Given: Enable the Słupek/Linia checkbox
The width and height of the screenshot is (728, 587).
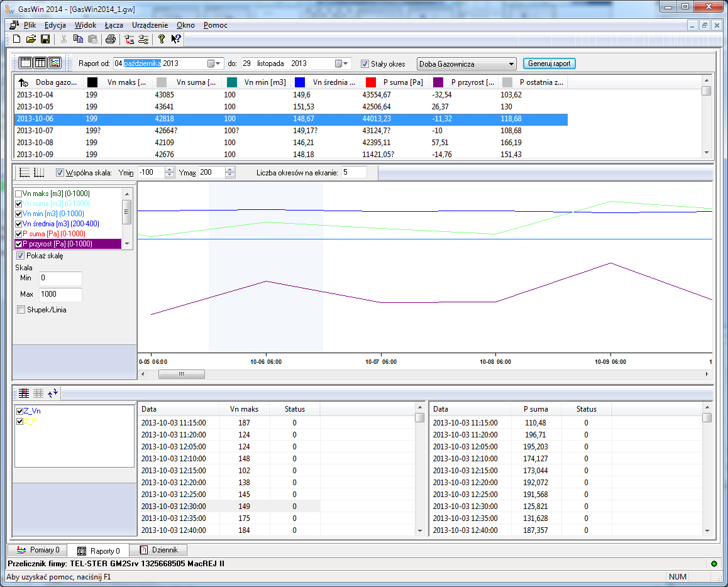Looking at the screenshot, I should 21,309.
